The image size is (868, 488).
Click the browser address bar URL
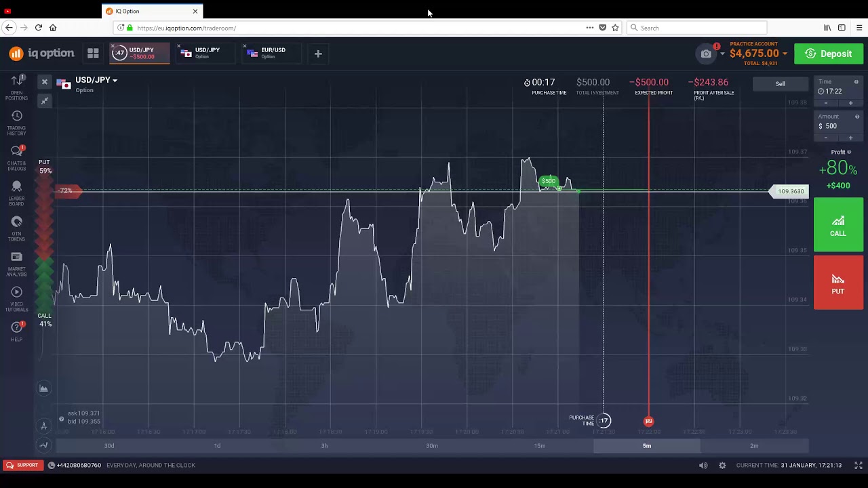[186, 28]
